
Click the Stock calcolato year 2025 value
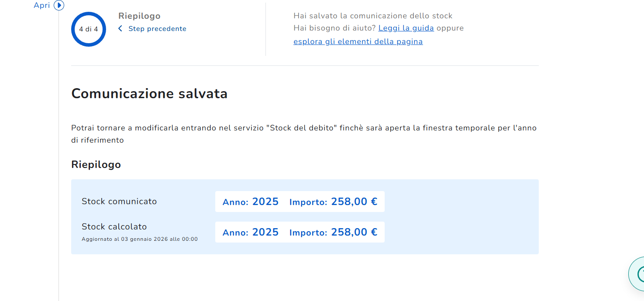coord(265,232)
